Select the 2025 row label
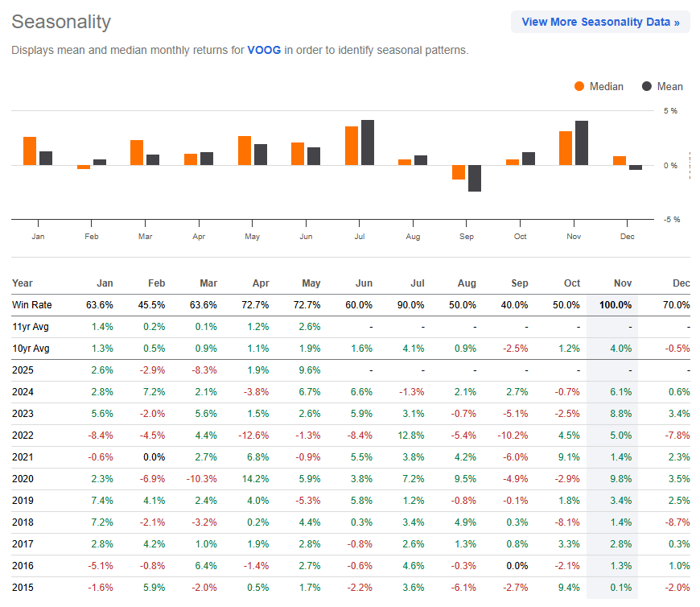Screen dimensions: 700x607 23,370
